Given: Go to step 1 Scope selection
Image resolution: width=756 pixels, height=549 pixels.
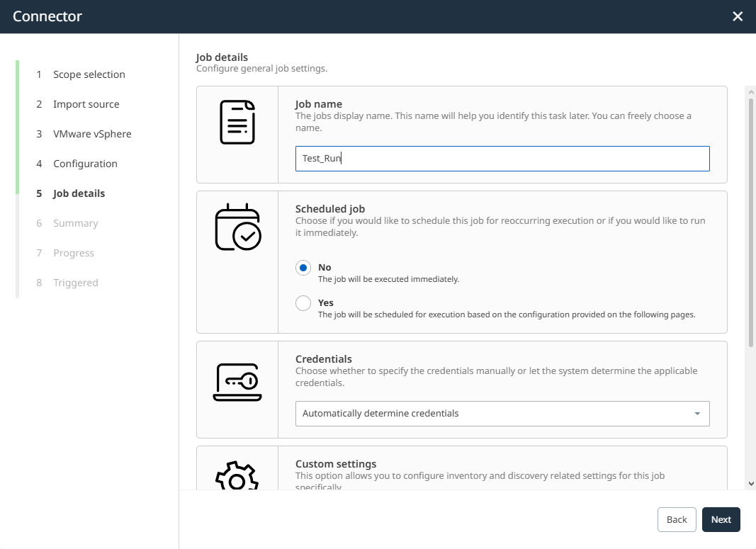Looking at the screenshot, I should pos(81,74).
